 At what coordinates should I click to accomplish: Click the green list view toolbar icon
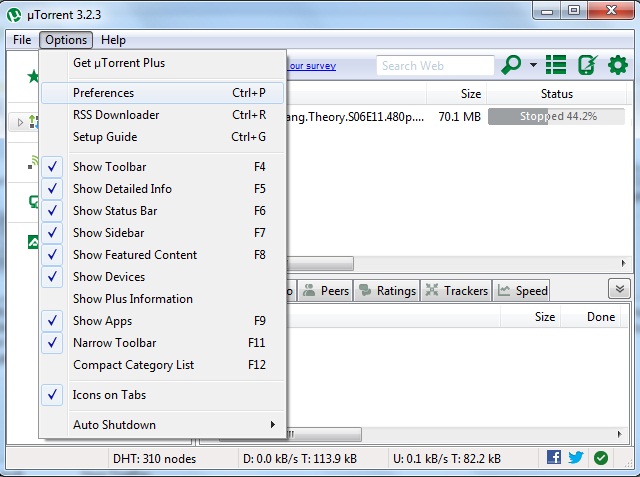point(556,64)
